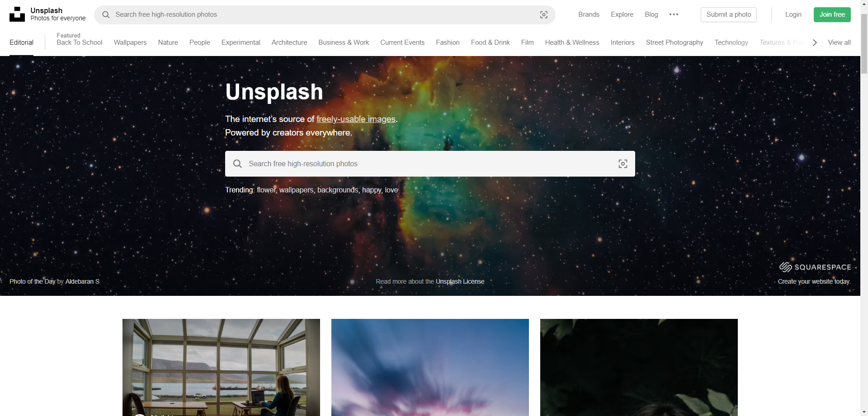Click the page vertical scrollbar thumb
Image resolution: width=868 pixels, height=416 pixels.
point(864,44)
